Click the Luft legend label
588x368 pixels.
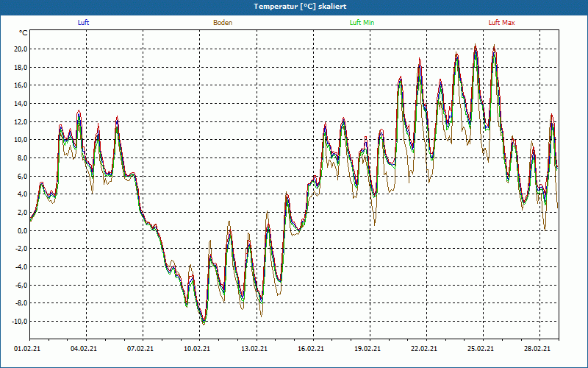[83, 23]
